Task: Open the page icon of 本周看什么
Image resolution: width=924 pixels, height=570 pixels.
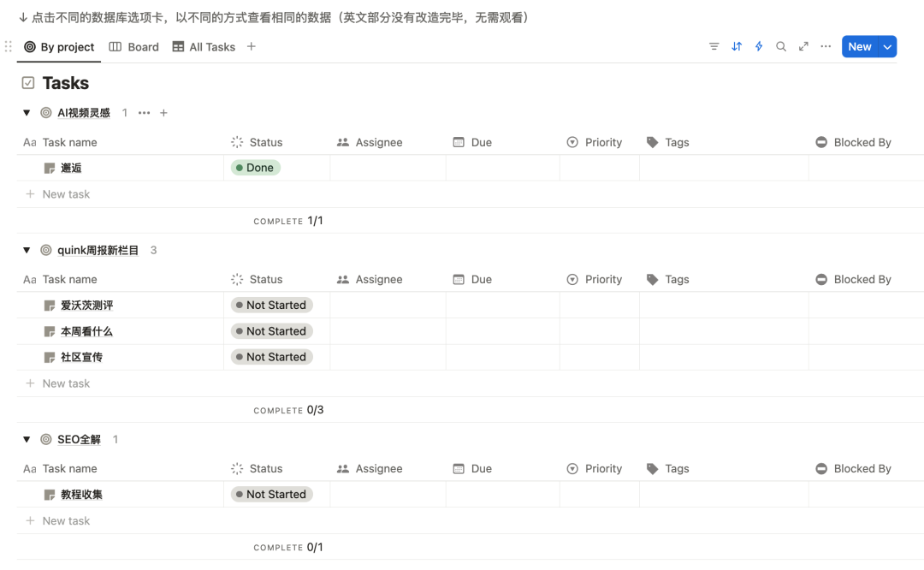Action: point(50,331)
